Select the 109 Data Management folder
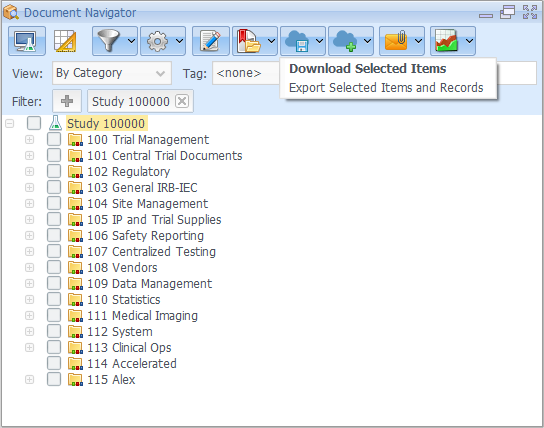Image resolution: width=544 pixels, height=428 pixels. [149, 283]
